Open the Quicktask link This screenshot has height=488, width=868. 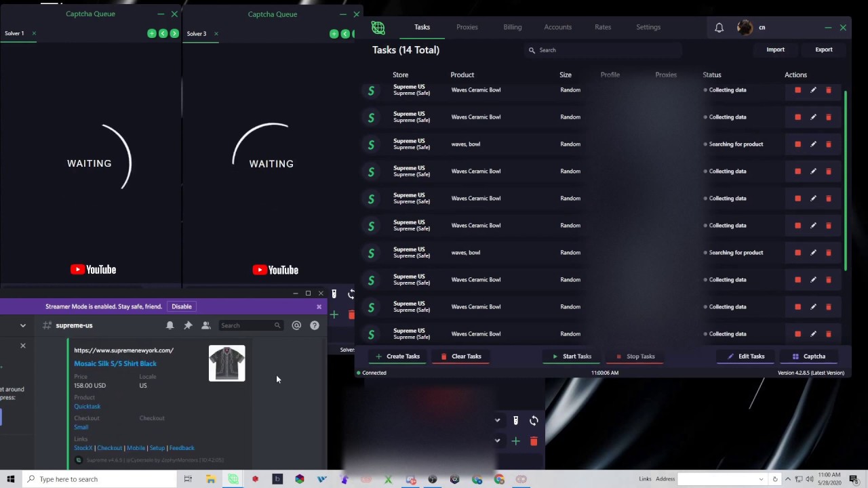tap(87, 407)
